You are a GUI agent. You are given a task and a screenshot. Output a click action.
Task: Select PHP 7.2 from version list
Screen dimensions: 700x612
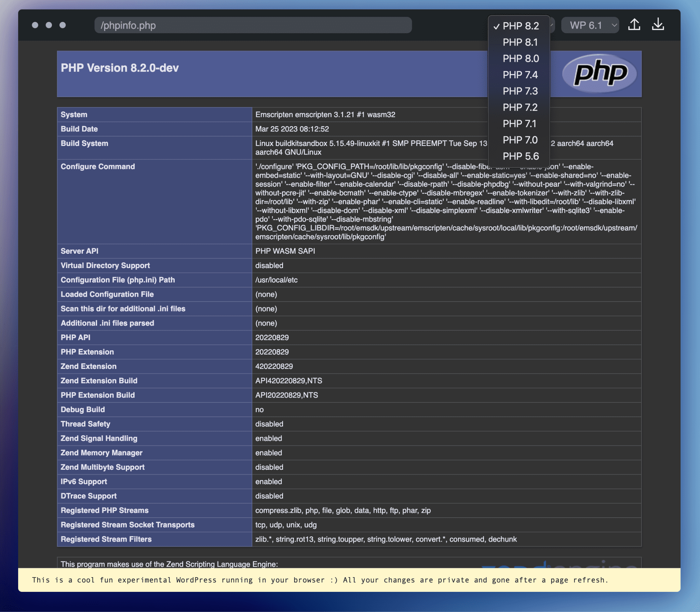(520, 107)
